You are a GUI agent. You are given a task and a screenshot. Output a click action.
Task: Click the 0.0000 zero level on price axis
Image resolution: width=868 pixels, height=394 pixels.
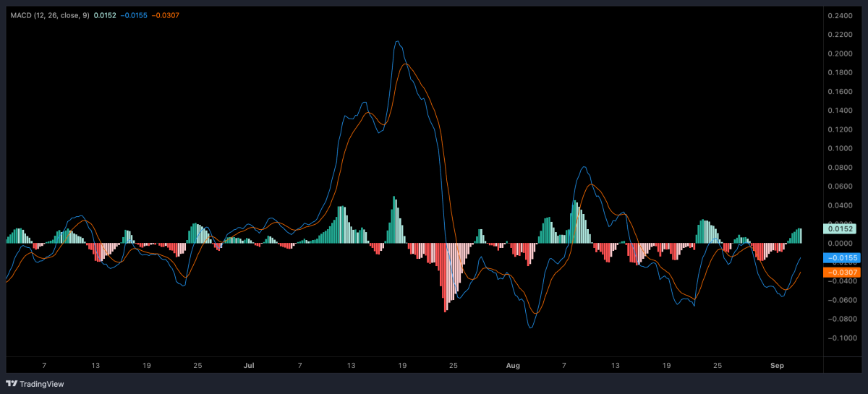point(841,243)
